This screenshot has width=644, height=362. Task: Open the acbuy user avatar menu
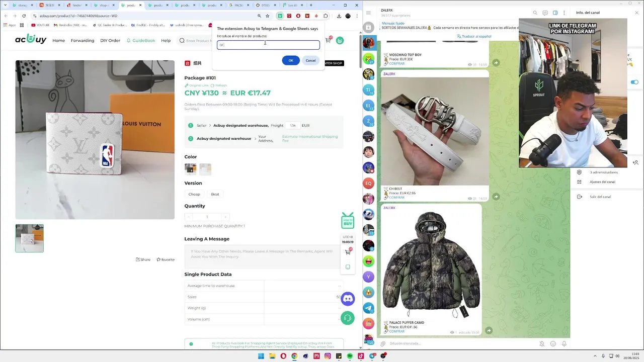coord(340,40)
